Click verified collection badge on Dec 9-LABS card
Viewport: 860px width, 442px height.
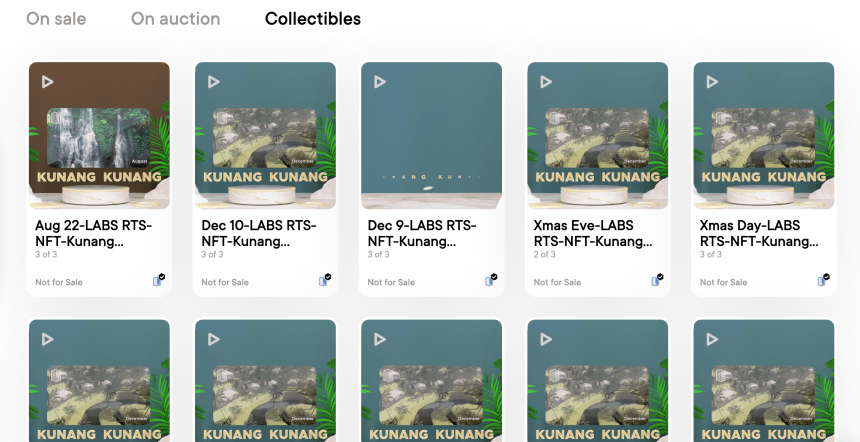[490, 280]
